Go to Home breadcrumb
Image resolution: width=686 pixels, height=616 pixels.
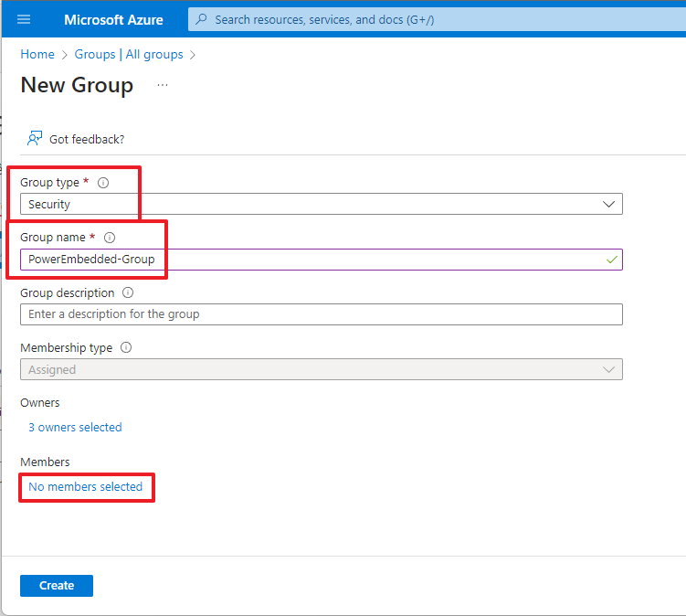tap(37, 55)
